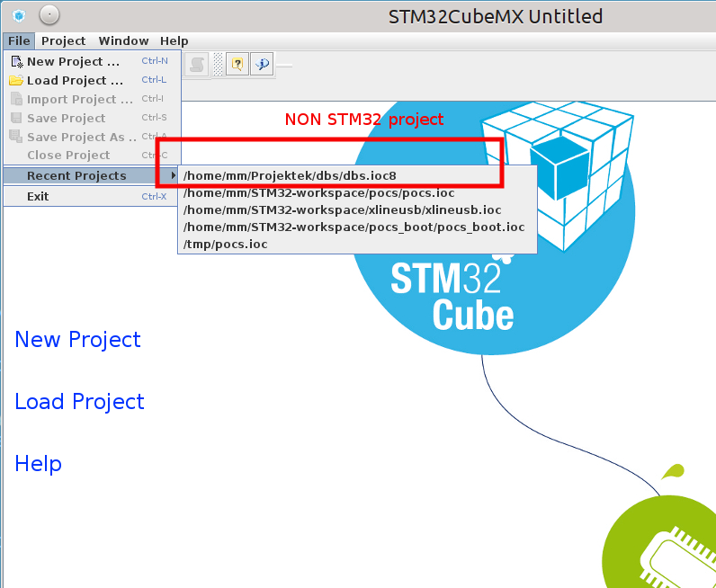The image size is (716, 588).
Task: Open the Window menu
Action: pyautogui.click(x=124, y=41)
